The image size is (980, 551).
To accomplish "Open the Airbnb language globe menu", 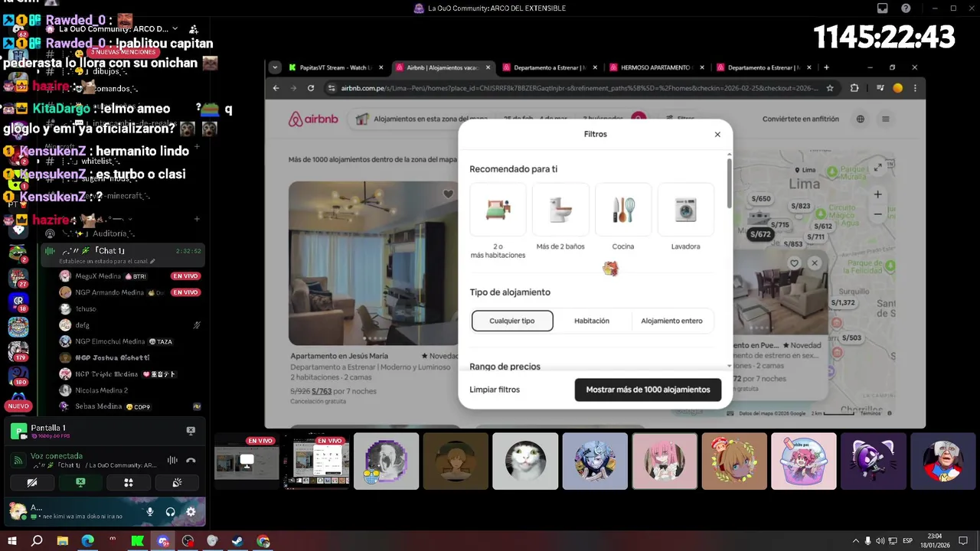I will [x=861, y=119].
